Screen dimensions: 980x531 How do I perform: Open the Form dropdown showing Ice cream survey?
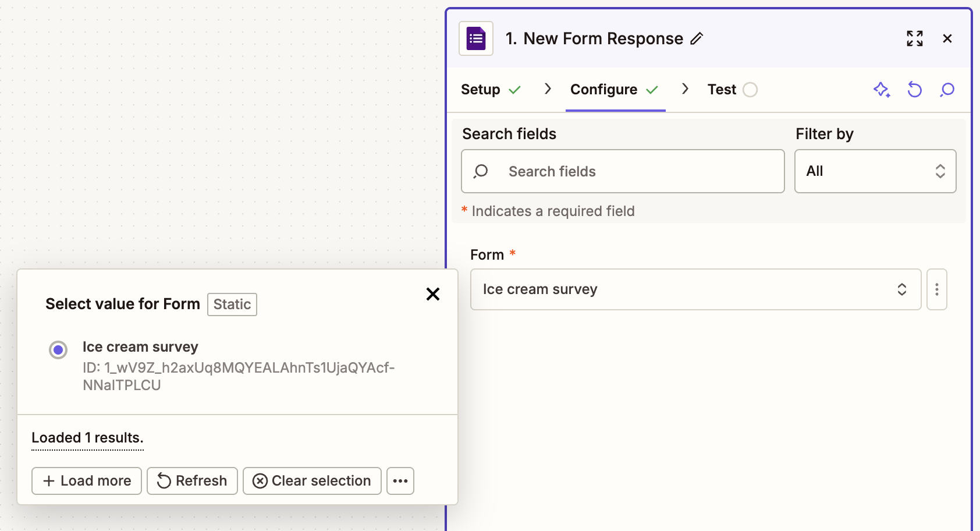click(x=695, y=289)
